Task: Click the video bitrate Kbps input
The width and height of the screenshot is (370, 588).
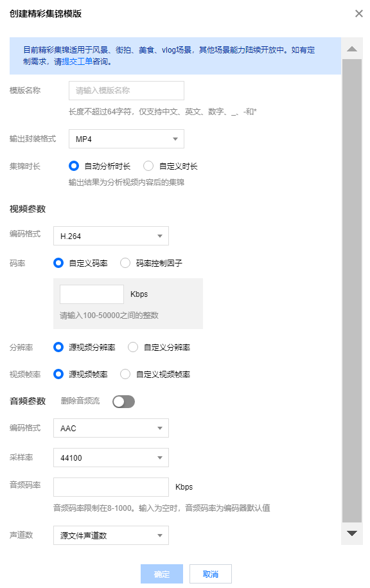Action: [92, 294]
